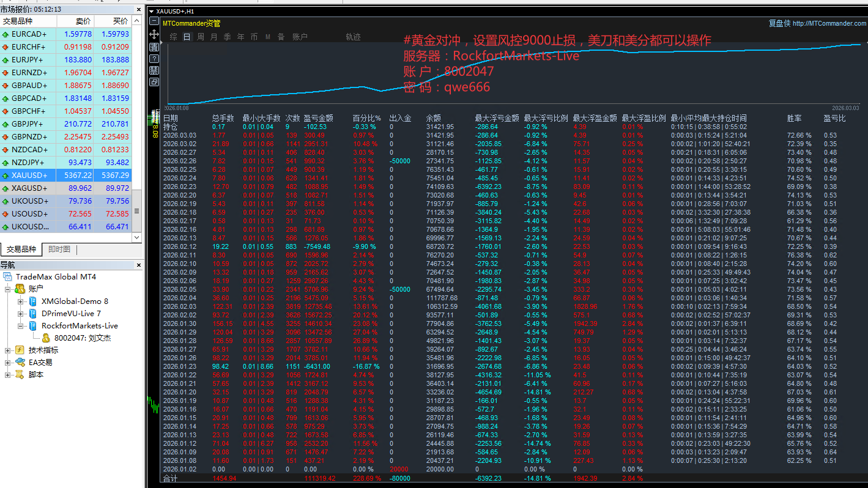
Task: Select account 8002047: 刘文杰 in navigator
Action: [83, 338]
